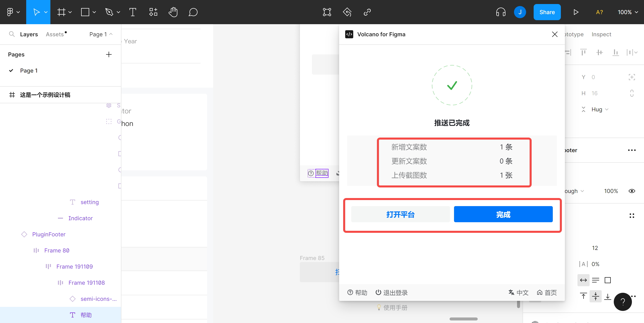Click the Resources components icon
644x323 pixels.
pyautogui.click(x=153, y=12)
